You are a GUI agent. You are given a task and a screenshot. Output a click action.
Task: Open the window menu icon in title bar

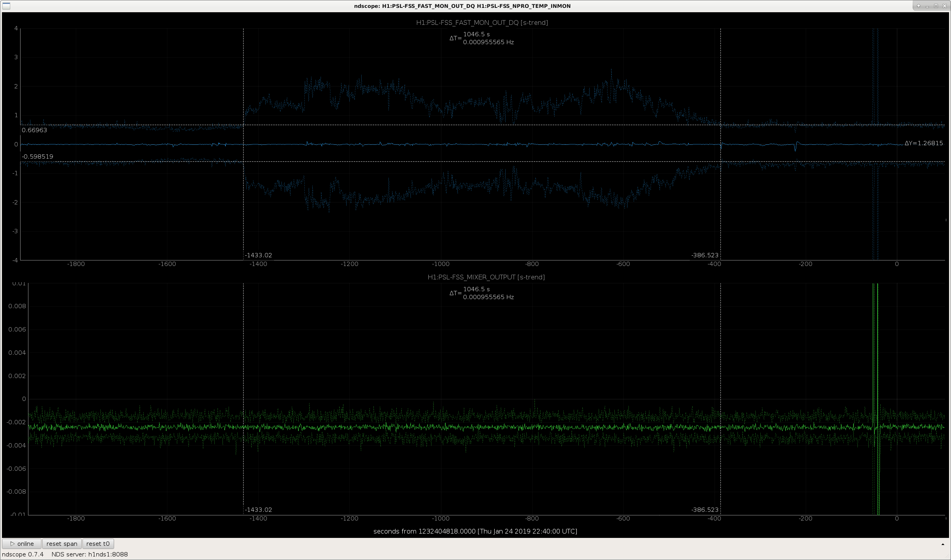6,6
